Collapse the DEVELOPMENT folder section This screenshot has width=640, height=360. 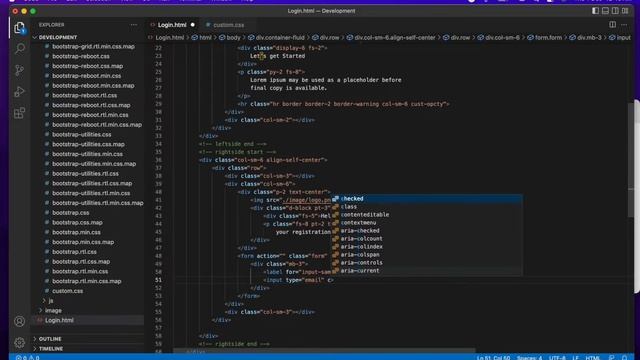[57, 37]
